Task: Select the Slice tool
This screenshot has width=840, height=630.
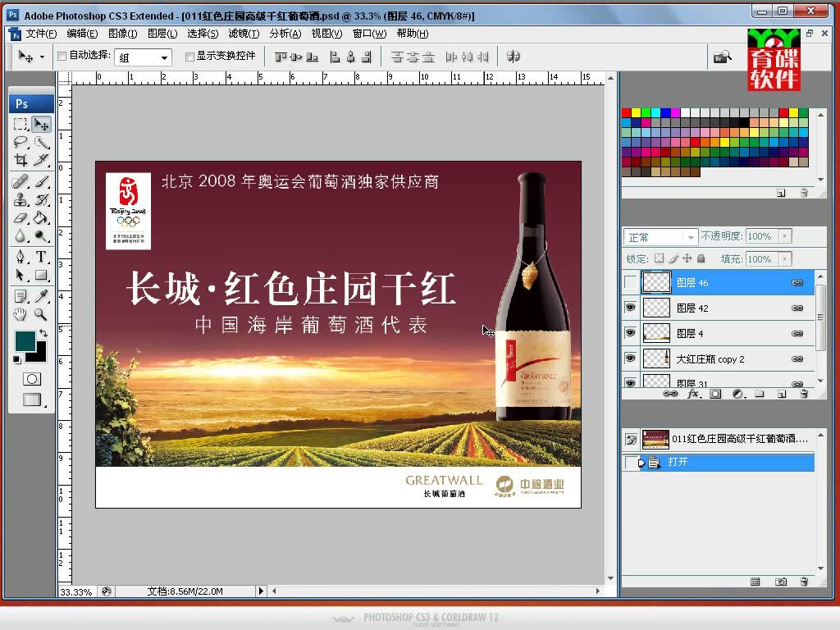Action: (41, 160)
